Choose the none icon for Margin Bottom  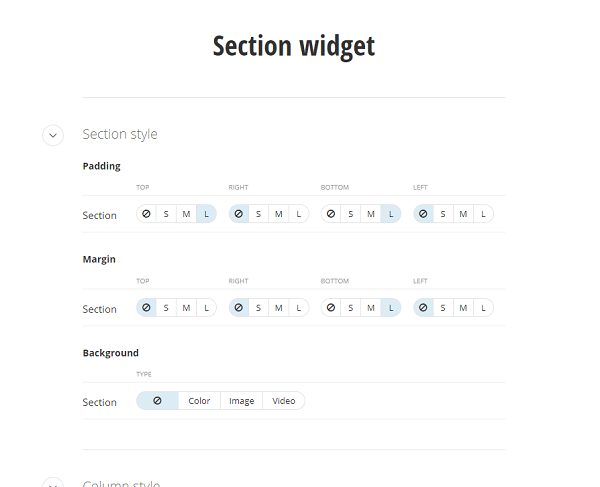pyautogui.click(x=331, y=308)
